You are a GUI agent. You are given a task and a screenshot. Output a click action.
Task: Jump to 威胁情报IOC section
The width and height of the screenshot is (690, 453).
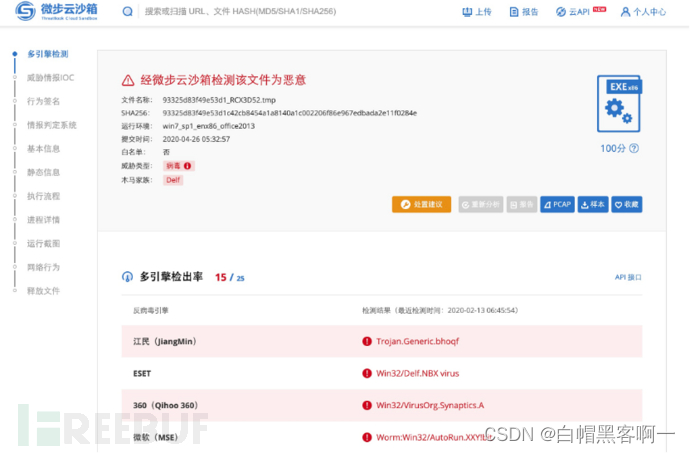[51, 77]
